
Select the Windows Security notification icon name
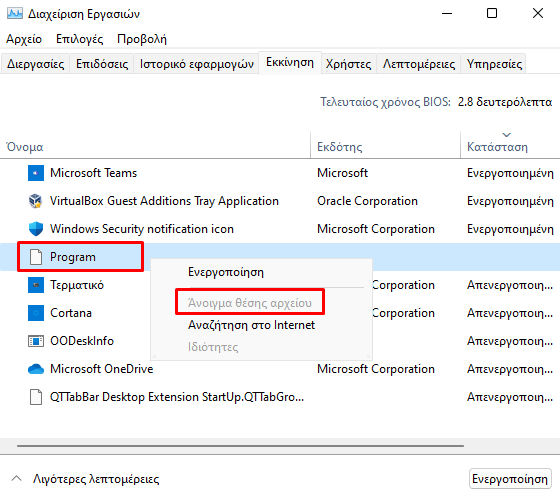point(142,229)
